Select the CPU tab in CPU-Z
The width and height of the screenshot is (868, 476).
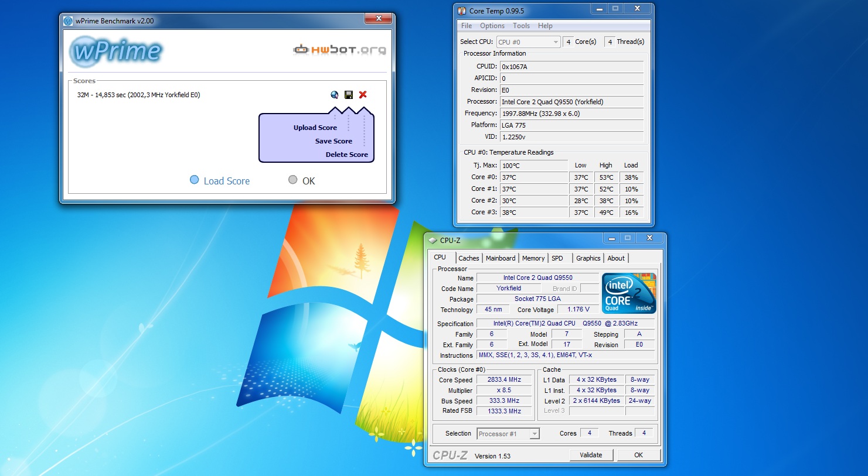(440, 257)
